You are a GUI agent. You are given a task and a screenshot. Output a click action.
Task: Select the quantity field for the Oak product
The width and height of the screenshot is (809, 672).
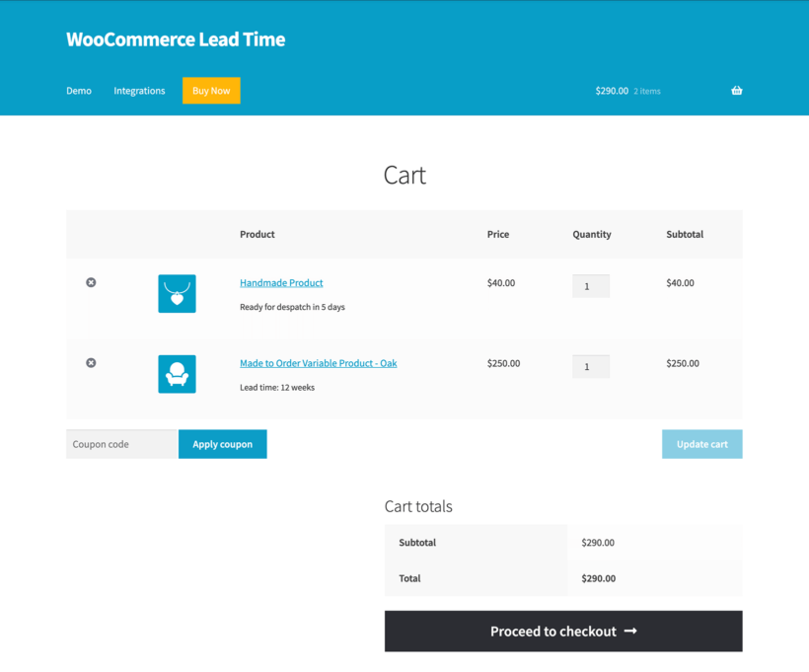tap(590, 366)
